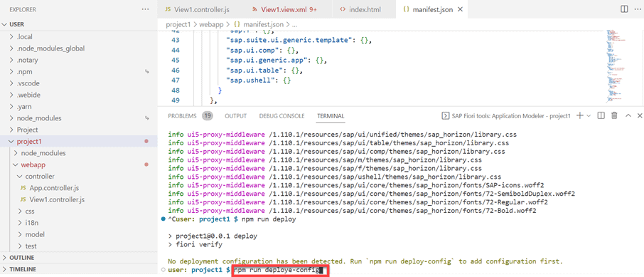Click the terminal command input line
The width and height of the screenshot is (644, 277).
tap(281, 270)
